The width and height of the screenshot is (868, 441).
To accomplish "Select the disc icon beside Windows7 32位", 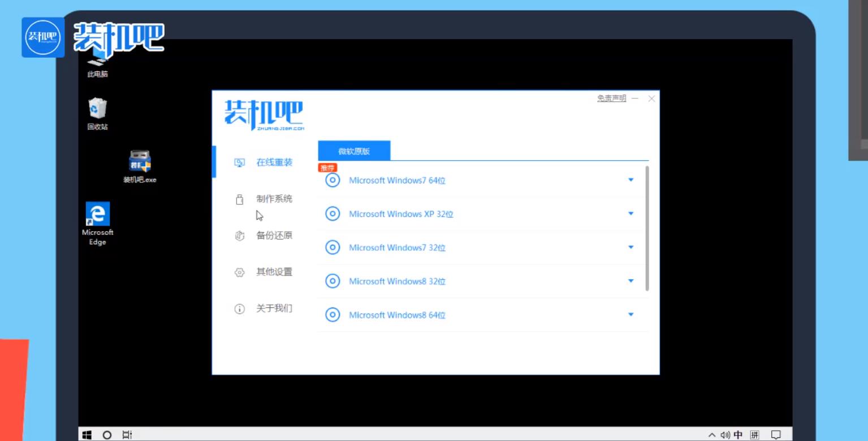I will [332, 247].
